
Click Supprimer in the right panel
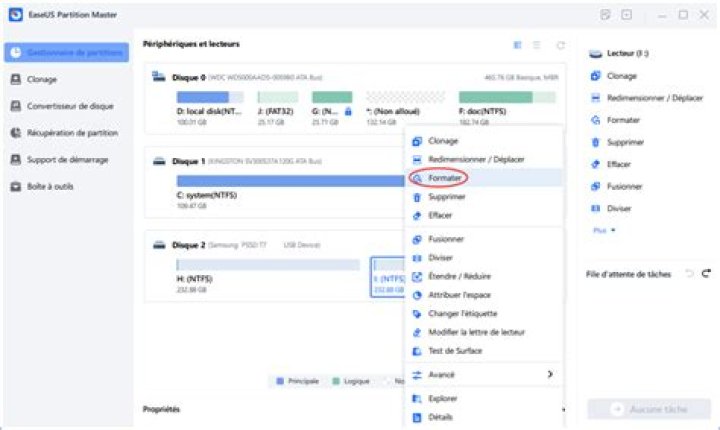617,142
